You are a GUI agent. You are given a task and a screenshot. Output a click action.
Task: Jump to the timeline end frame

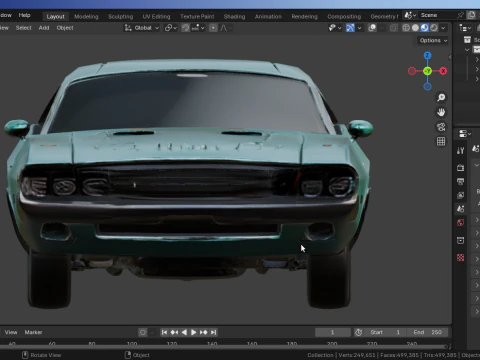(x=213, y=332)
